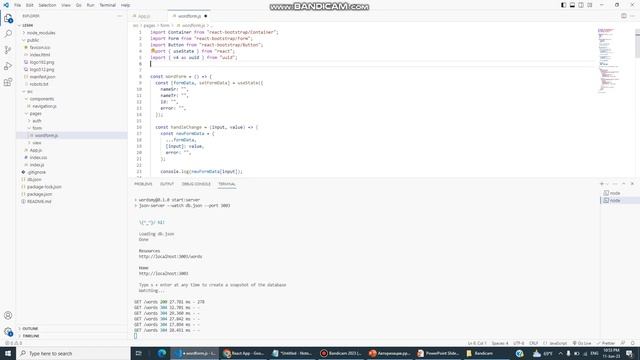Maximize the terminal panel size

coord(624,184)
